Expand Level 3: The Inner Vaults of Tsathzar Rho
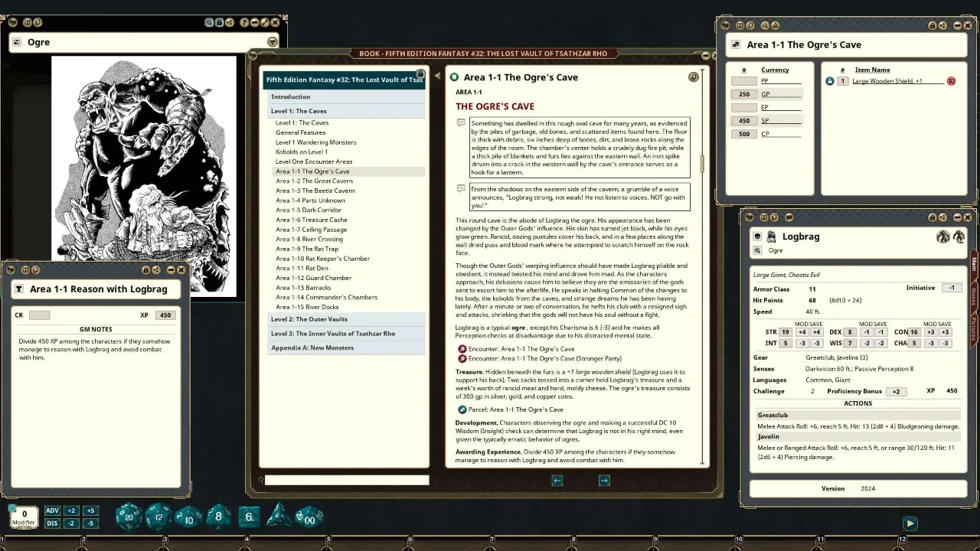 (x=346, y=334)
